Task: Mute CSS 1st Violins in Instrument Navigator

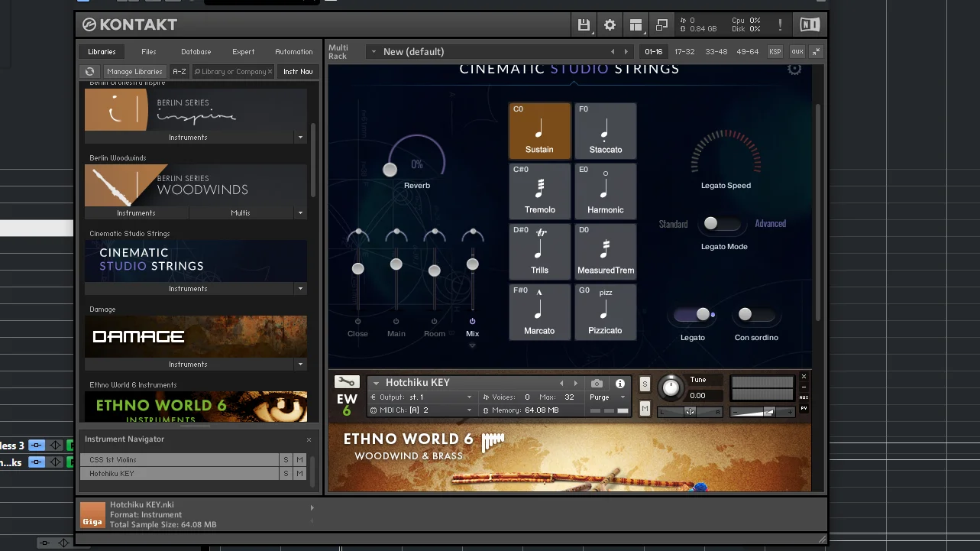Action: [x=299, y=460]
